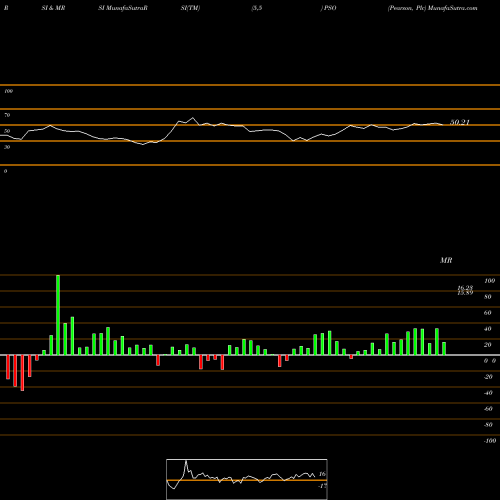Click the RSI axis label 50
Screen dimensions: 500x500
(x=7, y=131)
